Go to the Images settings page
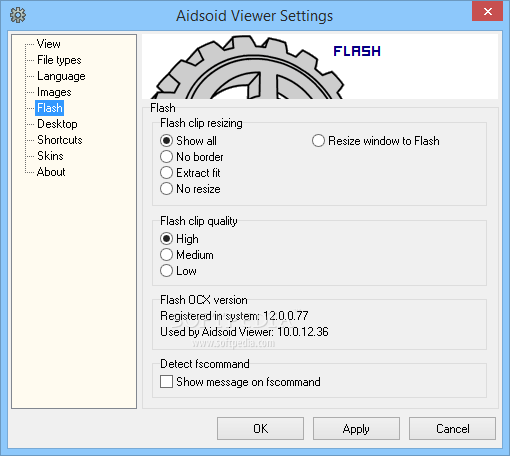Screen dimensions: 510x456 tap(54, 92)
